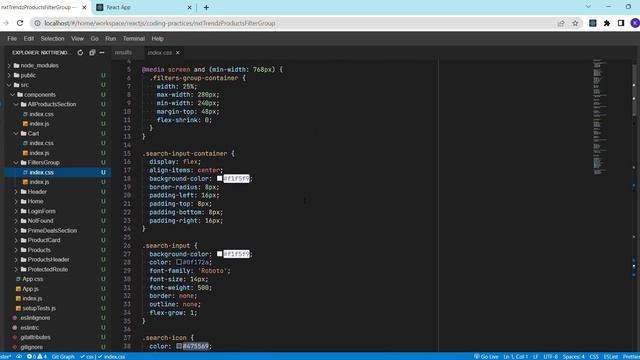Viewport: 640px width, 360px height.
Task: Switch to the results editor tab
Action: point(123,53)
